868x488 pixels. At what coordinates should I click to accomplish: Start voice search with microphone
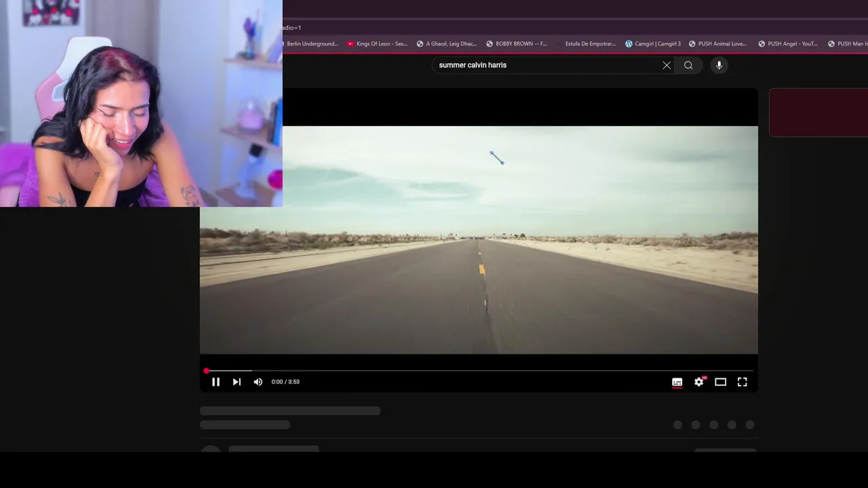(719, 65)
